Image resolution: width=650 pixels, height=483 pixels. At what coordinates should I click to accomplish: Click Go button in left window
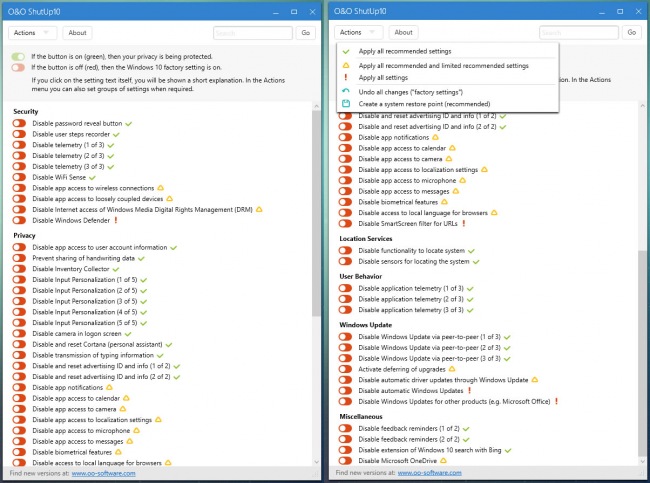306,33
